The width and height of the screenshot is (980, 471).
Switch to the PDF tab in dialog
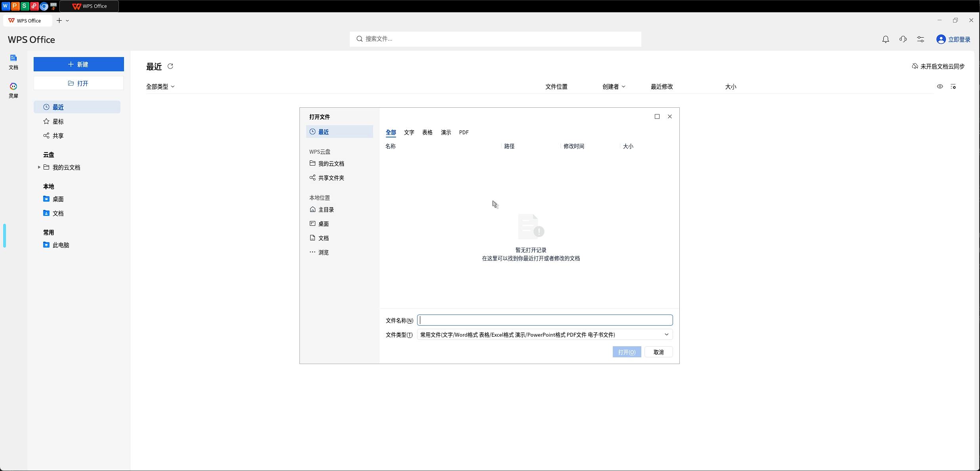click(x=464, y=132)
